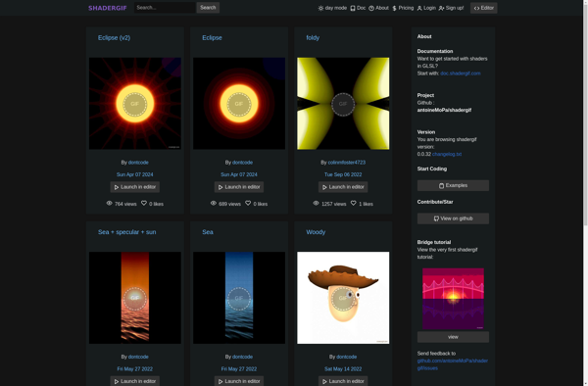Open the changelog.txt link
Screen dimensions: 588x386
click(447, 154)
